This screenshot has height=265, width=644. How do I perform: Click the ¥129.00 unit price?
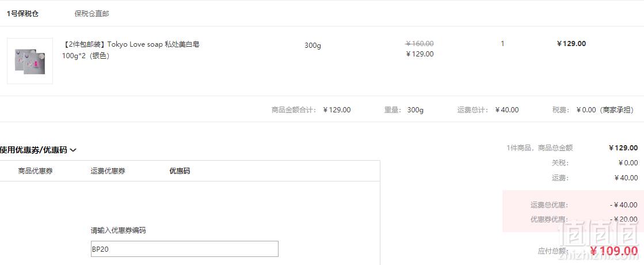pos(420,54)
